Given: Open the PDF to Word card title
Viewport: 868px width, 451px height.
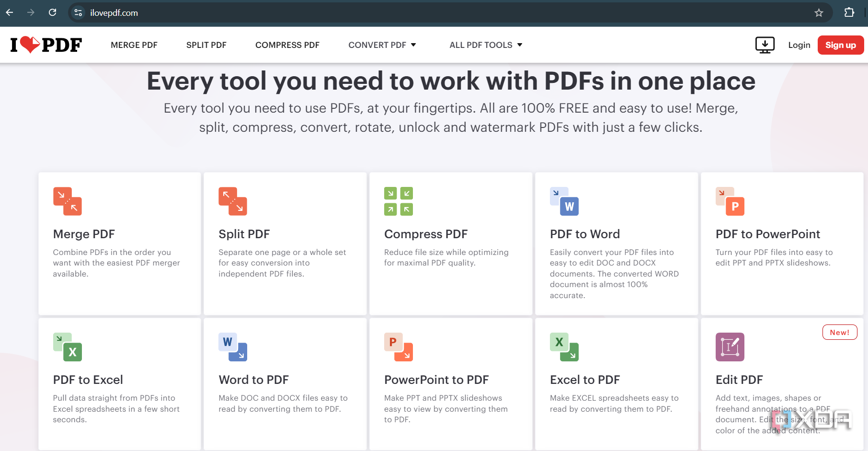Looking at the screenshot, I should [585, 234].
